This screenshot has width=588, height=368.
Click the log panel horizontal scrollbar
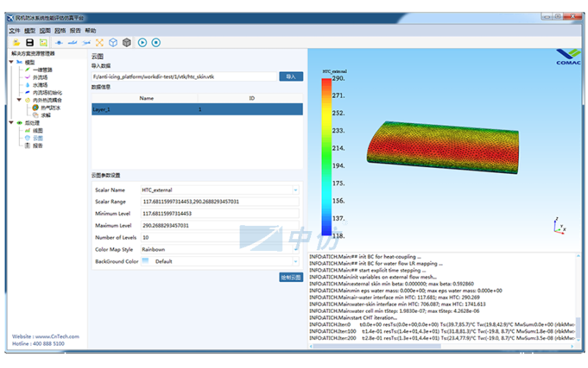click(x=377, y=346)
